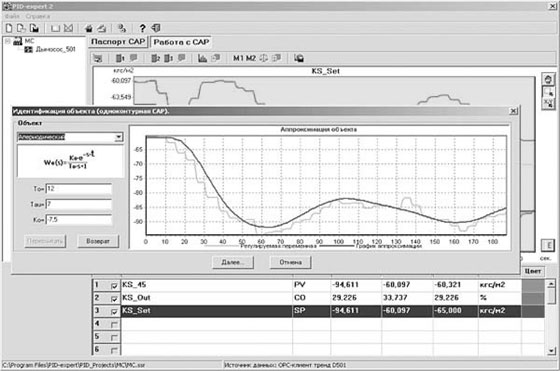Click into the To input field
This screenshot has width=560, height=371.
[x=79, y=189]
